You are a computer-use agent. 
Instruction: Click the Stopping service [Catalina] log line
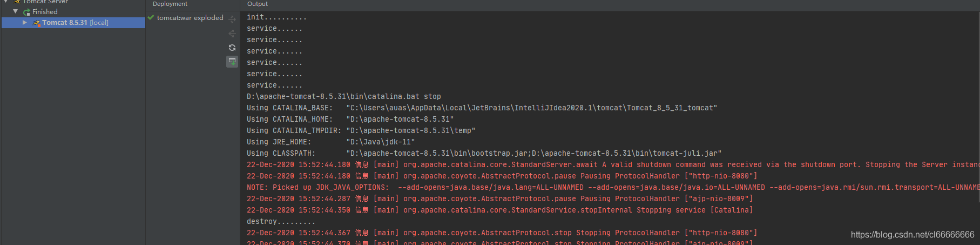[500, 210]
